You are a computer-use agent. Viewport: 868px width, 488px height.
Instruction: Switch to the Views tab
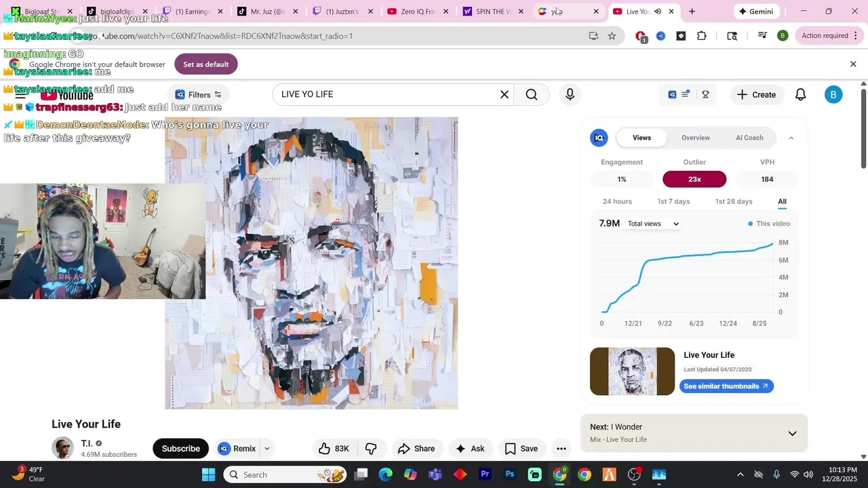pyautogui.click(x=642, y=138)
